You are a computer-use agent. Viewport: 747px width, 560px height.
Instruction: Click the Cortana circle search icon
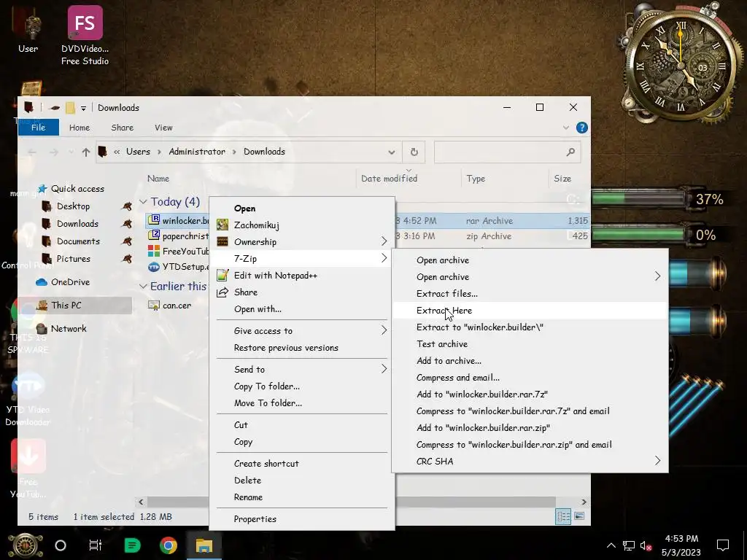click(61, 545)
